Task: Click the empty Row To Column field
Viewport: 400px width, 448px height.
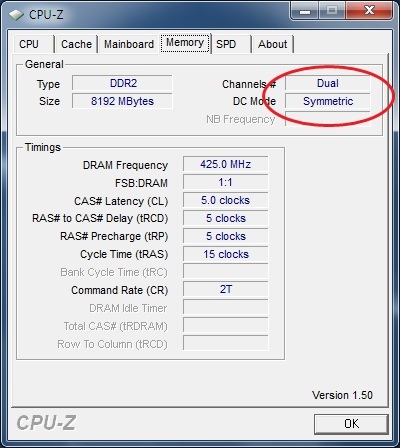Action: point(226,343)
